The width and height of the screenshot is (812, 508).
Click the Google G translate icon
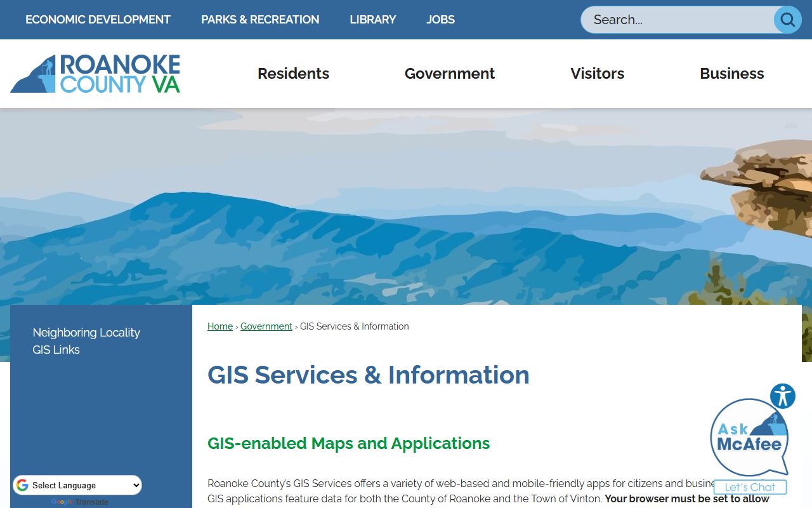coord(23,486)
